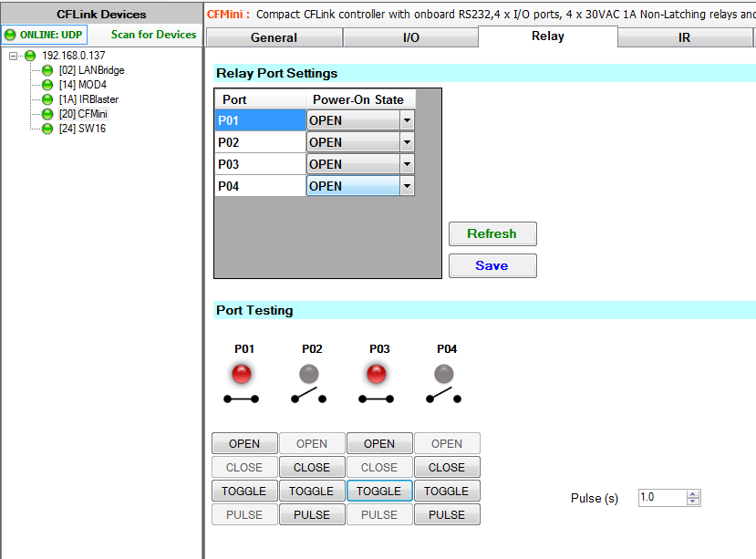Image resolution: width=756 pixels, height=559 pixels.
Task: Select the P03 port row cell
Action: pos(260,164)
